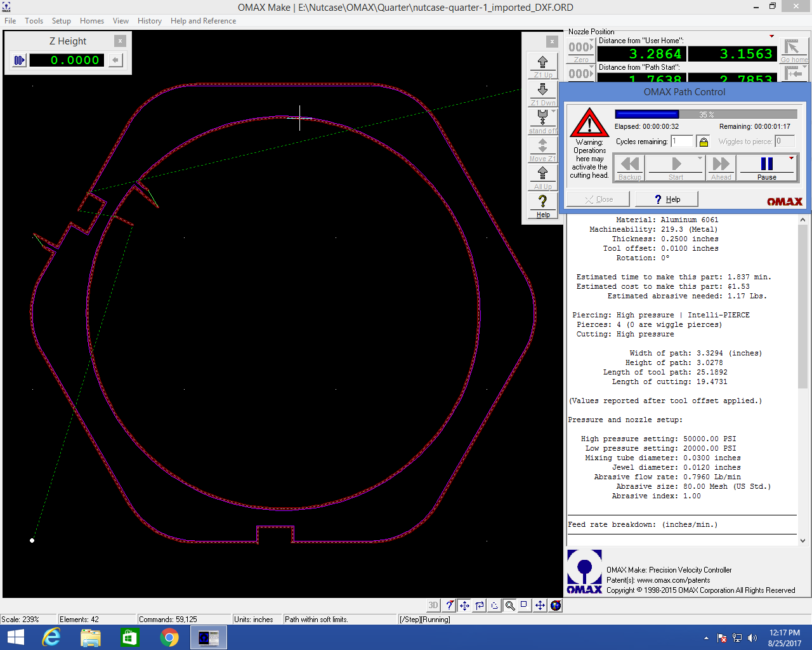Open the stand off dropdown arrow

click(554, 112)
